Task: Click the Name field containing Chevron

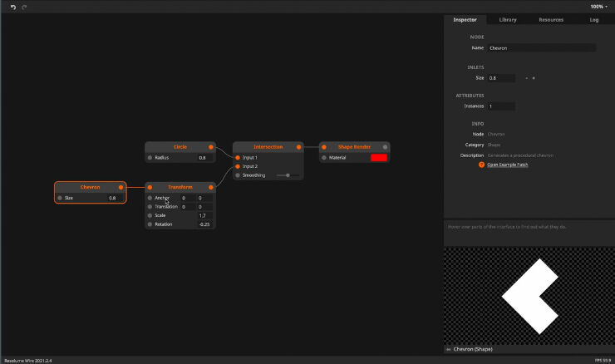Action: tap(541, 48)
